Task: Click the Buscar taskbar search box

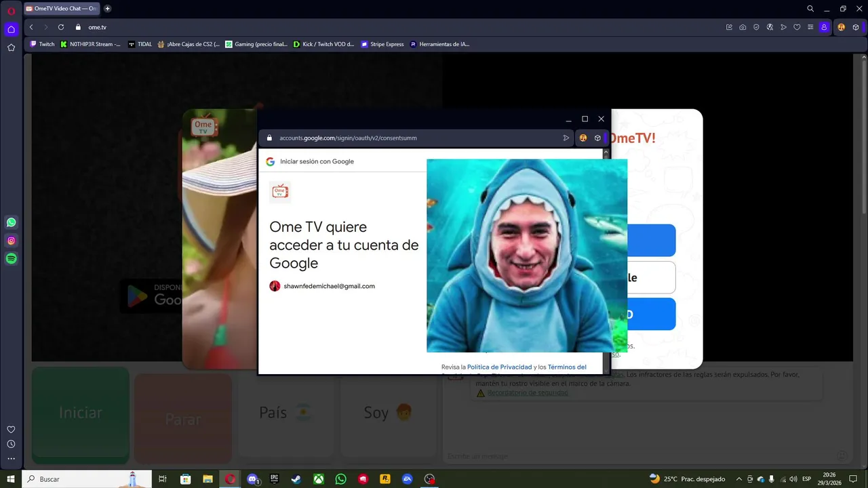Action: coord(88,479)
